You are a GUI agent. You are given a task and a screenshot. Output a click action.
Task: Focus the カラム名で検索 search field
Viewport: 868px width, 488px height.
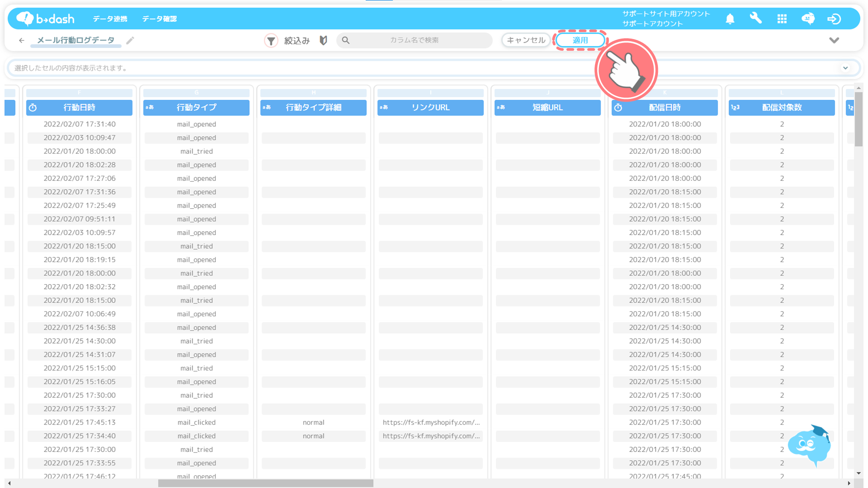414,40
